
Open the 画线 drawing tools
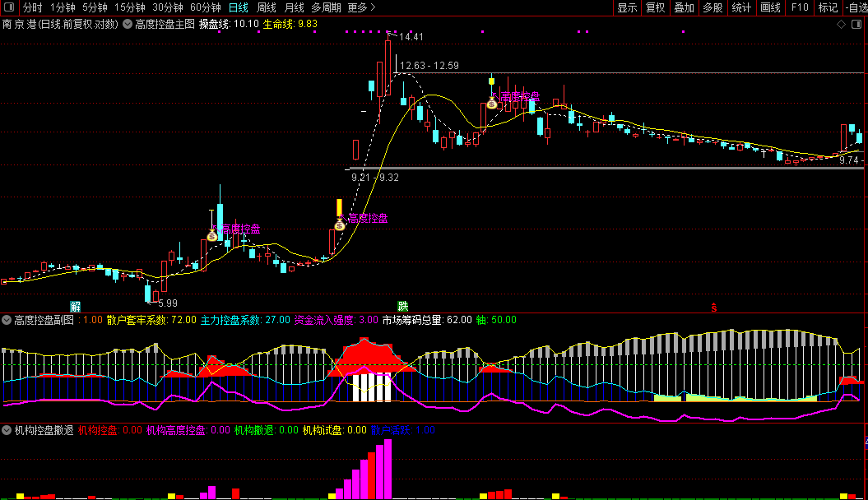pyautogui.click(x=771, y=7)
